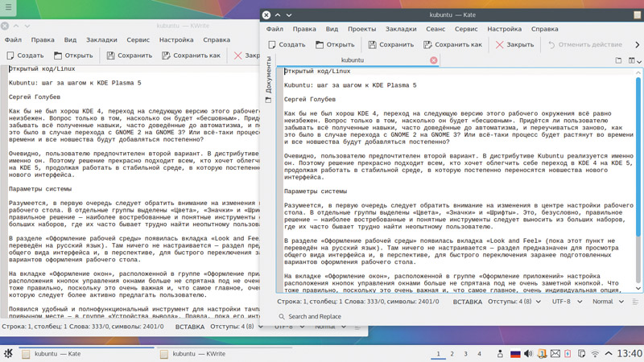The height and width of the screenshot is (362, 644).
Task: Open Настройка menu in Kate
Action: pyautogui.click(x=505, y=29)
